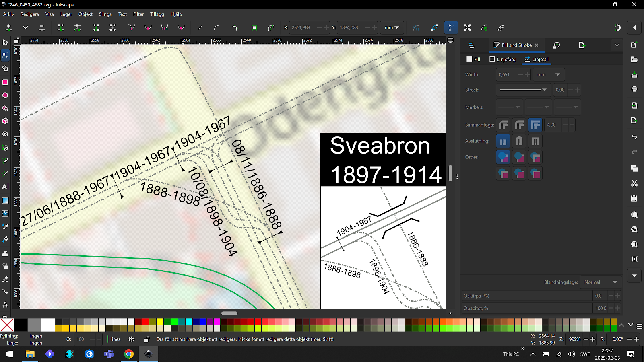Open the toolbar coordinate unit mm dropdown
The width and height of the screenshot is (644, 362).
coord(392,28)
